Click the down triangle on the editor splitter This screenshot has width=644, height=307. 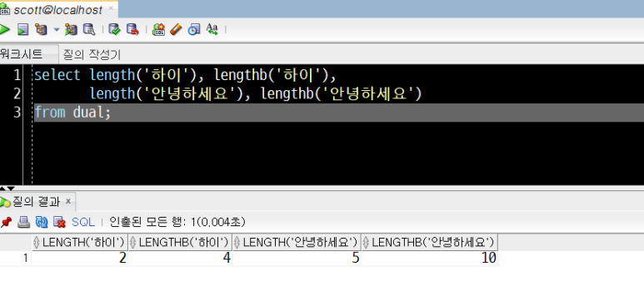click(10, 189)
